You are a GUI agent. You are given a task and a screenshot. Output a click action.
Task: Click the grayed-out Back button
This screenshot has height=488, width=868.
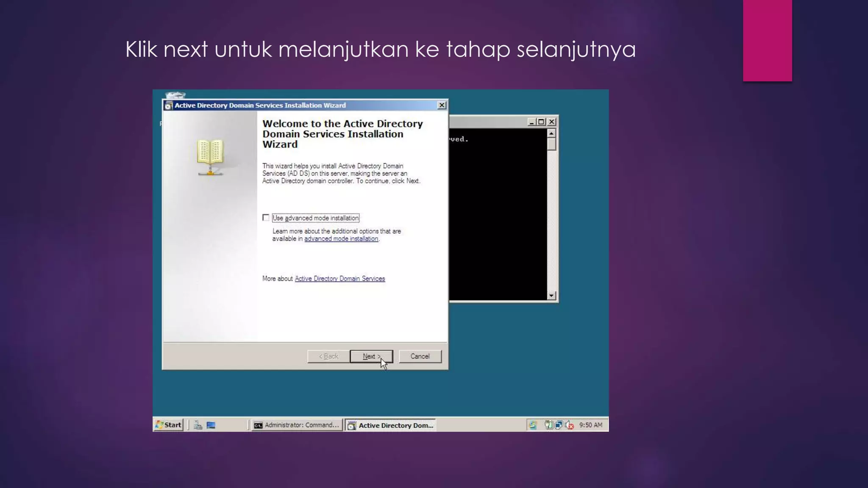pos(328,356)
